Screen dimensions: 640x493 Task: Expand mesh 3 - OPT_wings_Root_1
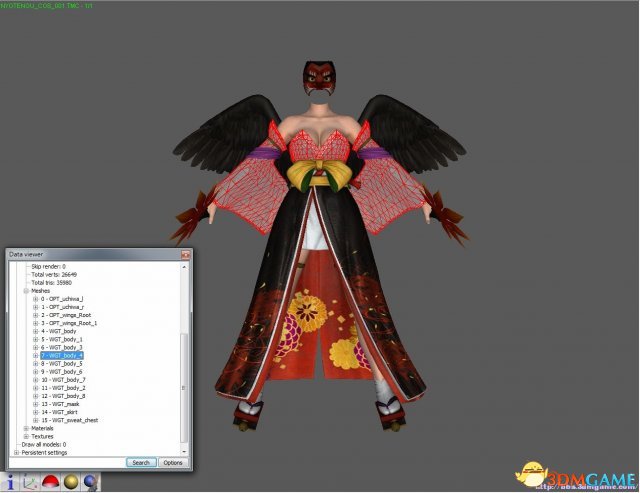36,323
